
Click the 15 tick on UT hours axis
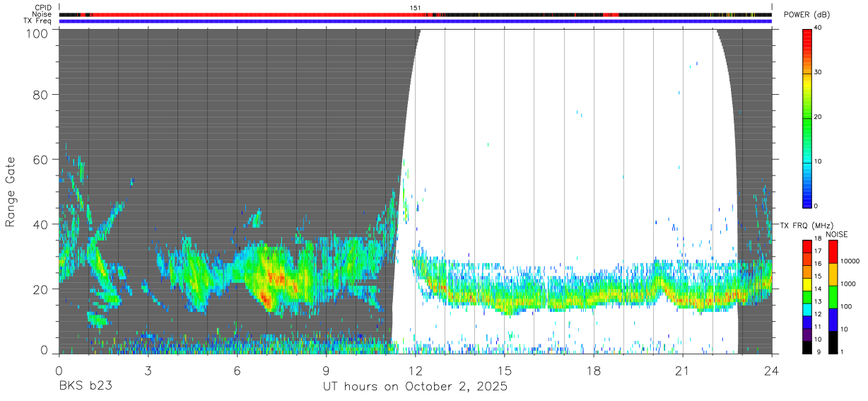point(505,371)
